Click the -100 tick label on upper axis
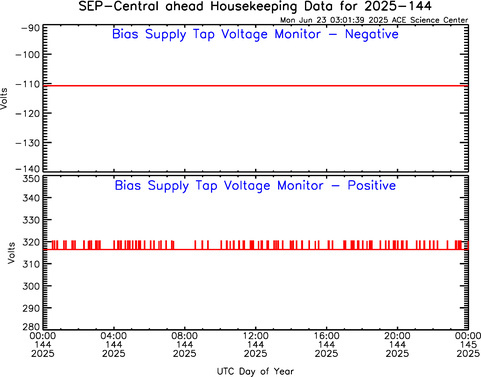481x377 pixels. click(28, 54)
